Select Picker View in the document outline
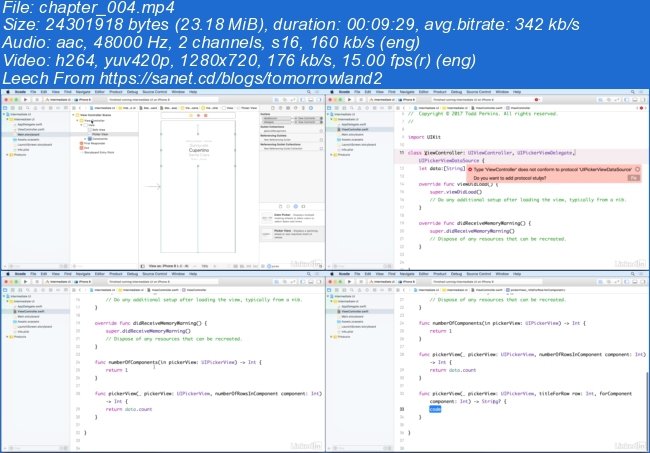This screenshot has height=453, width=650. [x=100, y=134]
